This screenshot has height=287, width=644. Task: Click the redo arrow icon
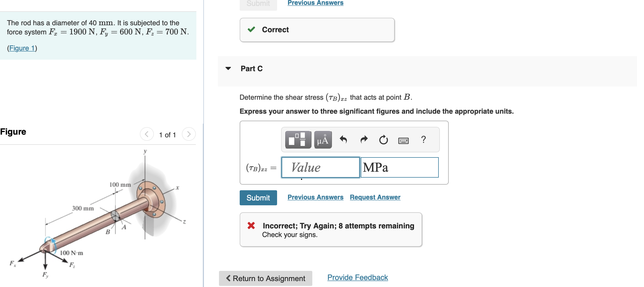[x=364, y=140]
